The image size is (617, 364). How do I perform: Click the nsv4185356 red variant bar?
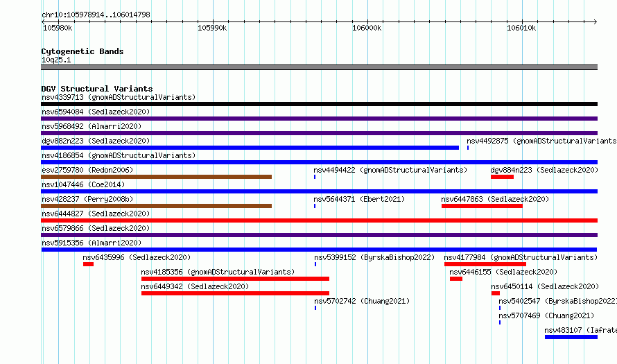click(235, 279)
